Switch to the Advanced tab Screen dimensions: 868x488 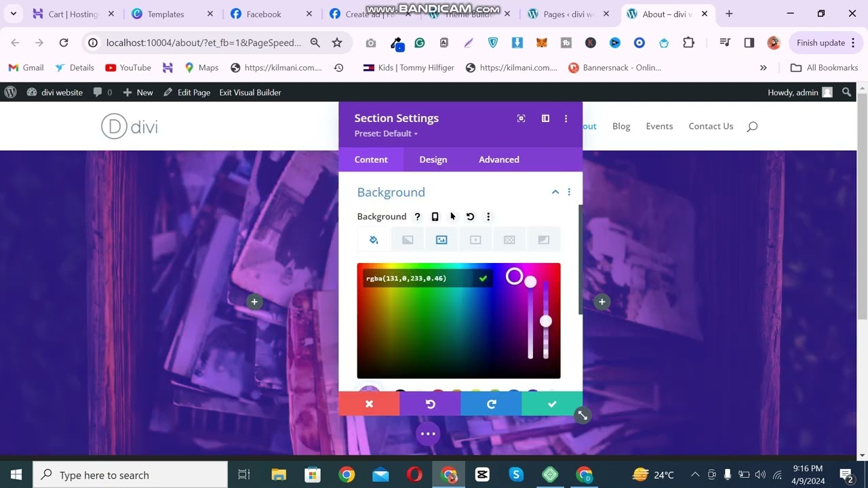click(499, 159)
